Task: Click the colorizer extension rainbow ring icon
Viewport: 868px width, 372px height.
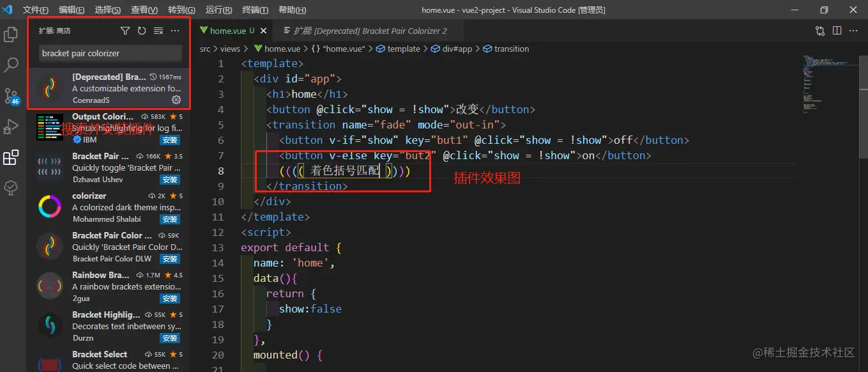Action: [49, 207]
